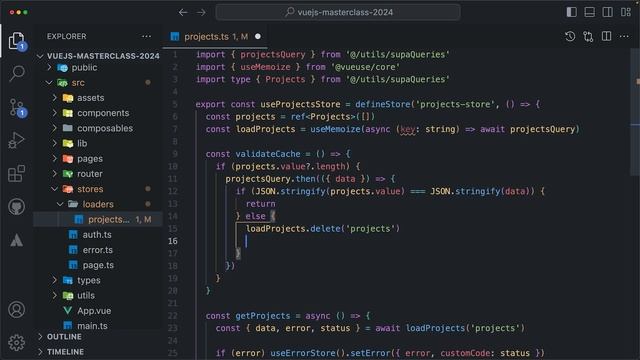640x360 pixels.
Task: Open the Manage gear settings menu
Action: coord(16,343)
